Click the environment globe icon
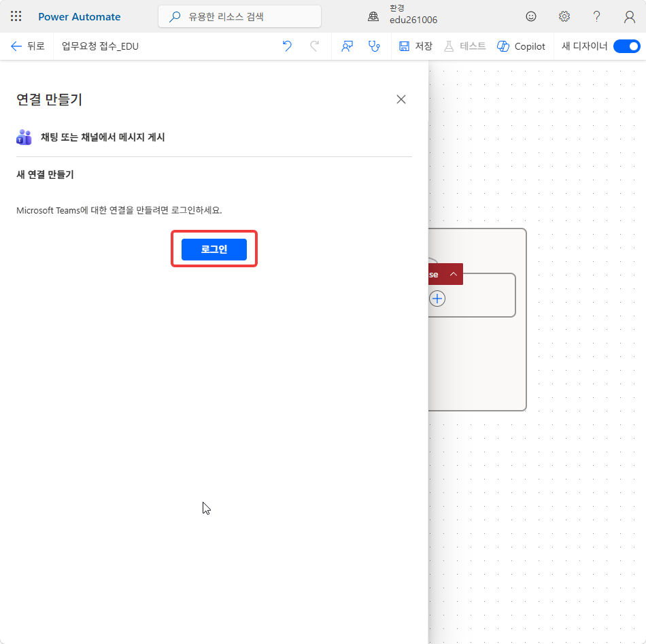This screenshot has height=644, width=646. 373,16
